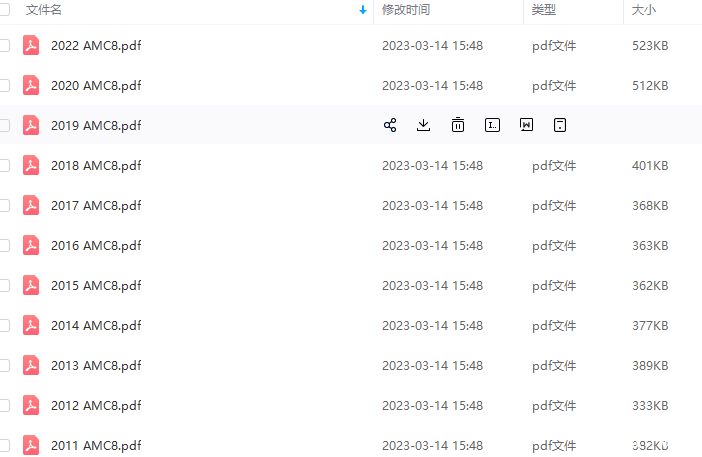Open 2017 AMC8.pdf by its name
Screen dimensions: 702x457
[x=96, y=205]
